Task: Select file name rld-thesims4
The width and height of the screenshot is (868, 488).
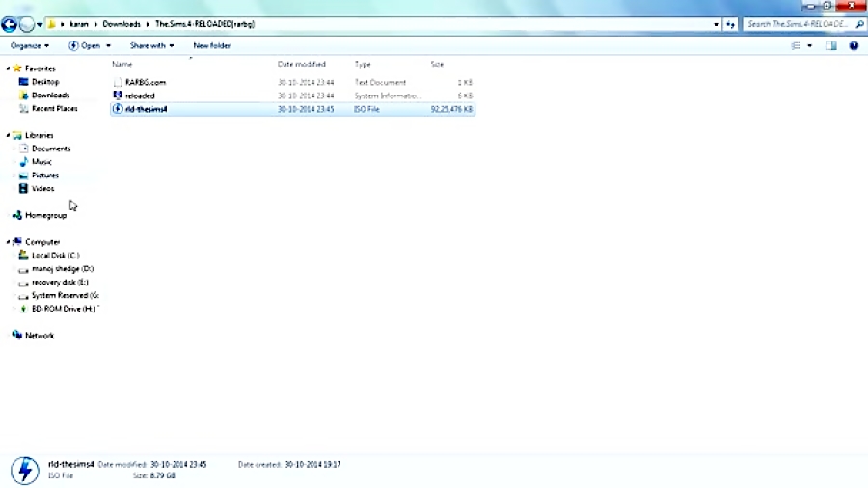Action: (x=147, y=109)
